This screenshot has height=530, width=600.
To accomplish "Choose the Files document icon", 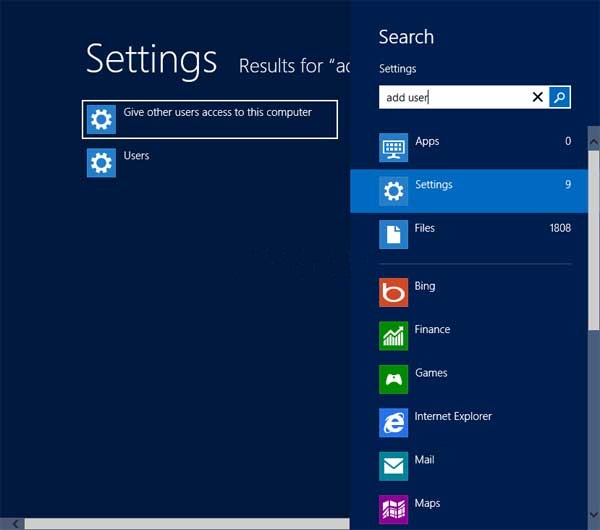I will [x=393, y=235].
